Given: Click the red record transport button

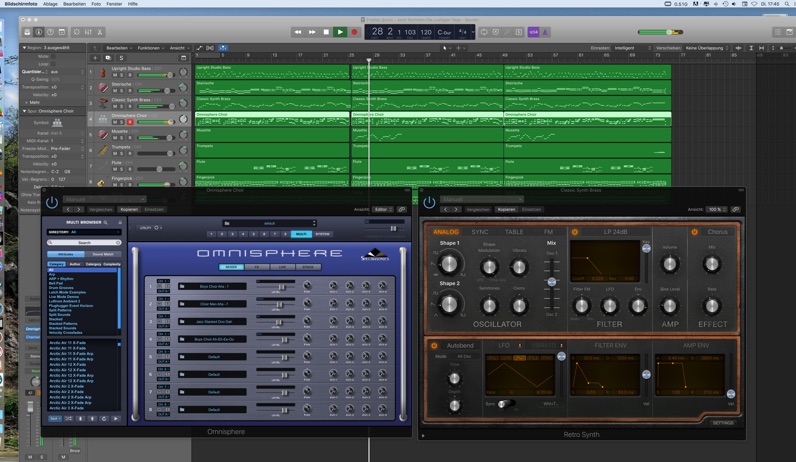Looking at the screenshot, I should (354, 32).
